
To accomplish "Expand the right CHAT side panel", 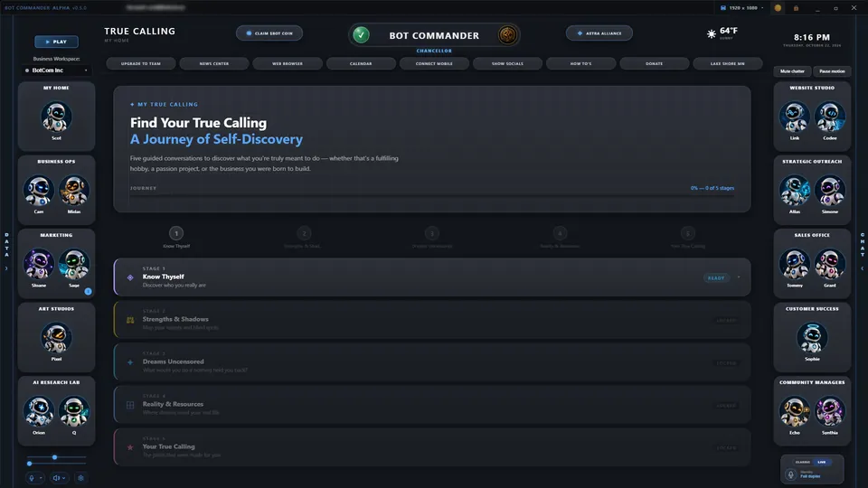I will 862,252.
